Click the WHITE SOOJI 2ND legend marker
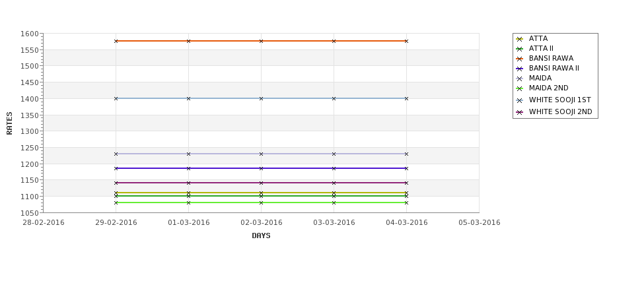Viewport: 644px width, 283px height. click(519, 112)
